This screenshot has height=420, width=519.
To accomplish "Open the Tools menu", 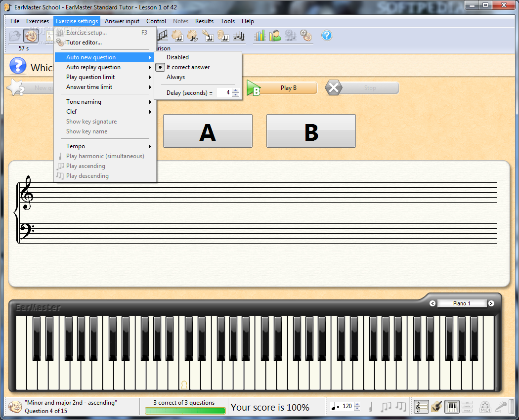I will [228, 21].
